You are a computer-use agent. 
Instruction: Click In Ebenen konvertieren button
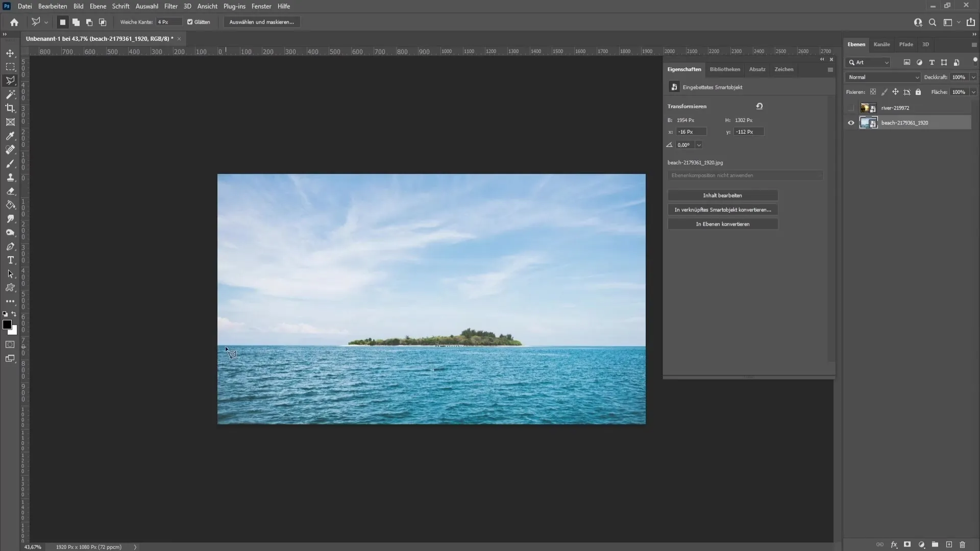click(722, 224)
